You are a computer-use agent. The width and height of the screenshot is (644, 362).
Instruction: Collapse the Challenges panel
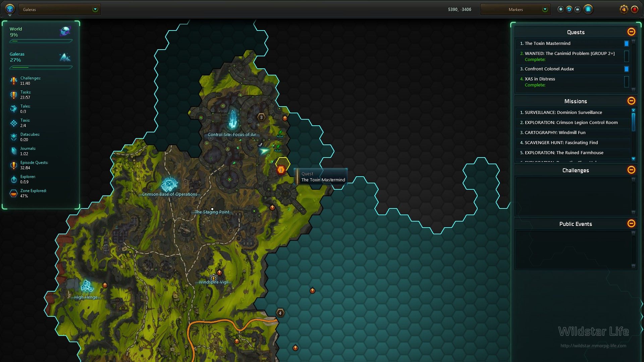pos(631,170)
